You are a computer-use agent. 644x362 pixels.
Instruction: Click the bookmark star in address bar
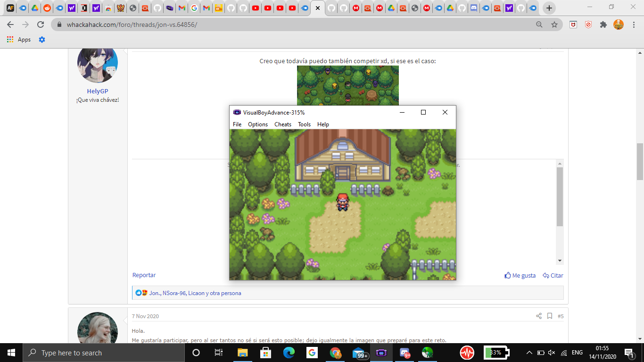554,25
